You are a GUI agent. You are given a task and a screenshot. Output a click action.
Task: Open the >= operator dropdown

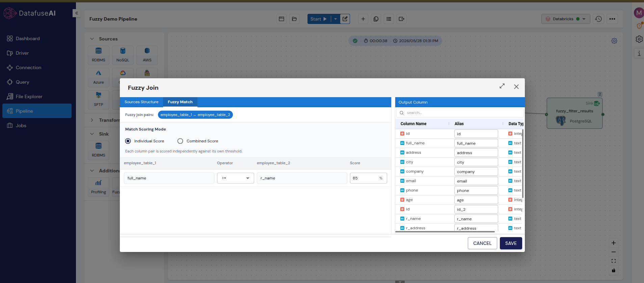coord(236,178)
